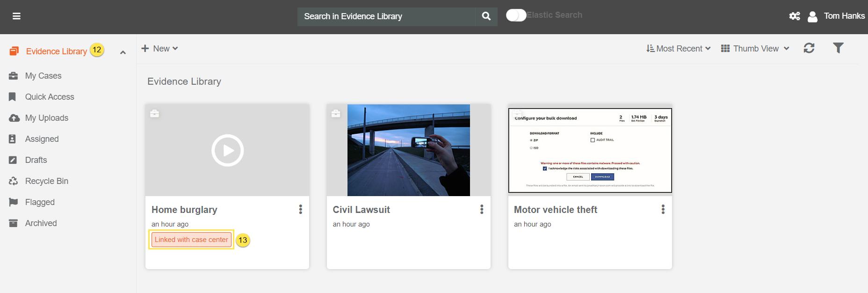Open Home burglary three-dot options menu
868x293 pixels.
pos(300,210)
